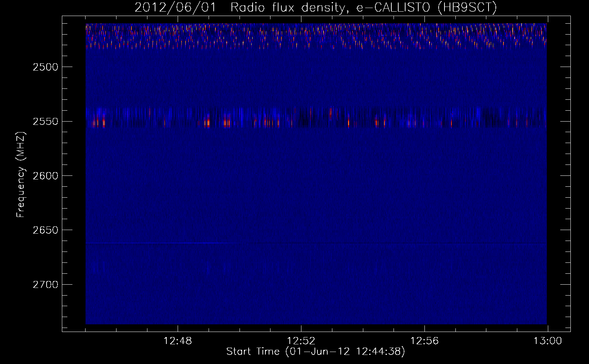
Task: Click the station name '(HB9SCT)' in title
Action: click(x=467, y=8)
